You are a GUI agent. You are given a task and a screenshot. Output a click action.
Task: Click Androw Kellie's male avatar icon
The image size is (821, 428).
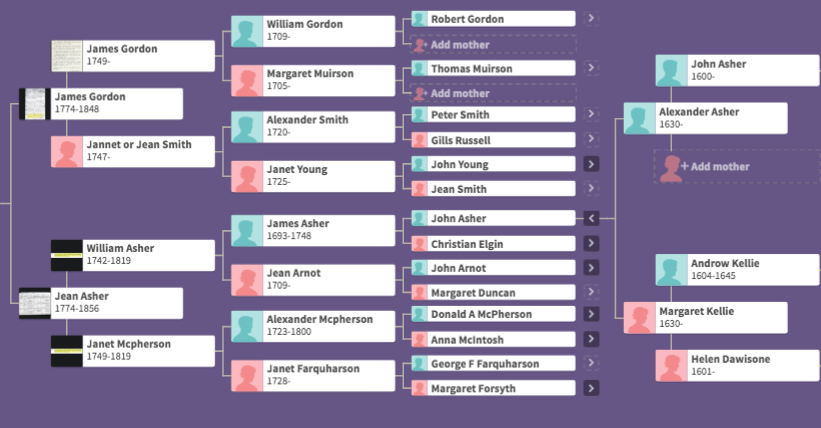(672, 270)
